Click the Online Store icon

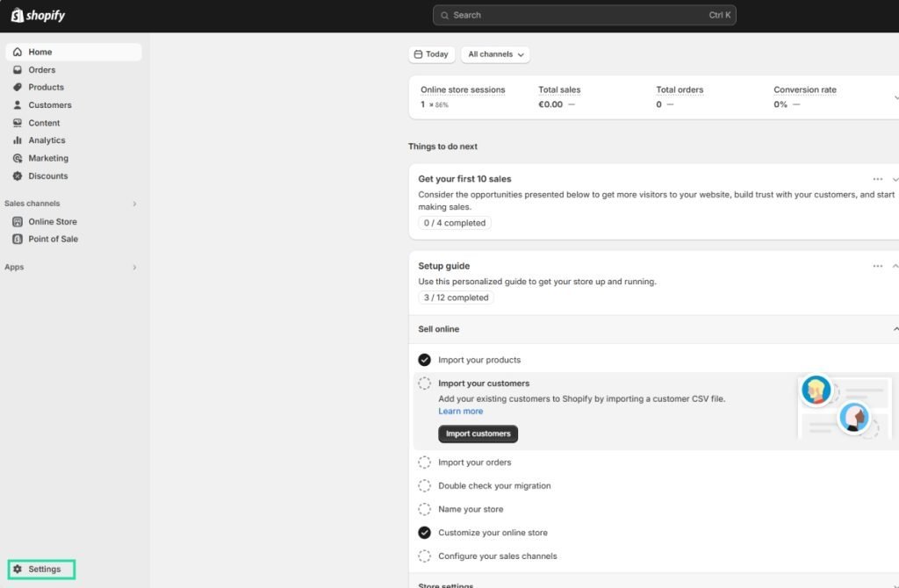[18, 221]
